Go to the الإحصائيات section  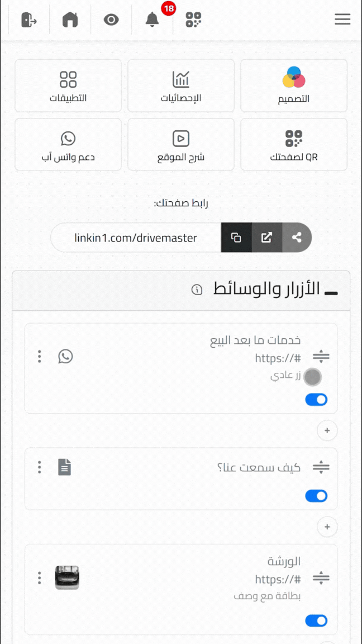click(180, 86)
